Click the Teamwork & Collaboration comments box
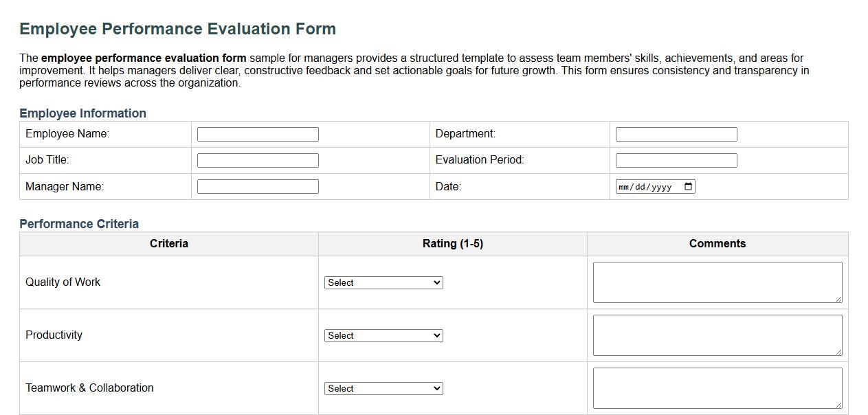This screenshot has width=868, height=415. (x=717, y=388)
